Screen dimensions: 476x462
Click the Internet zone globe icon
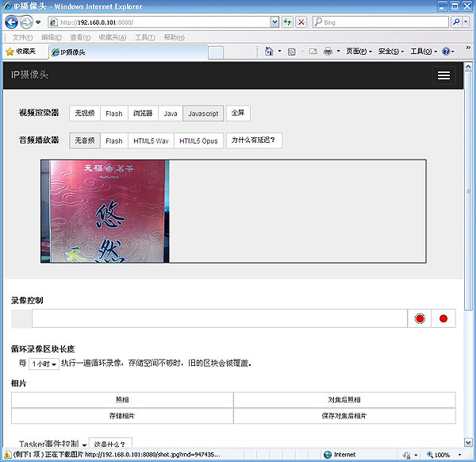(328, 455)
